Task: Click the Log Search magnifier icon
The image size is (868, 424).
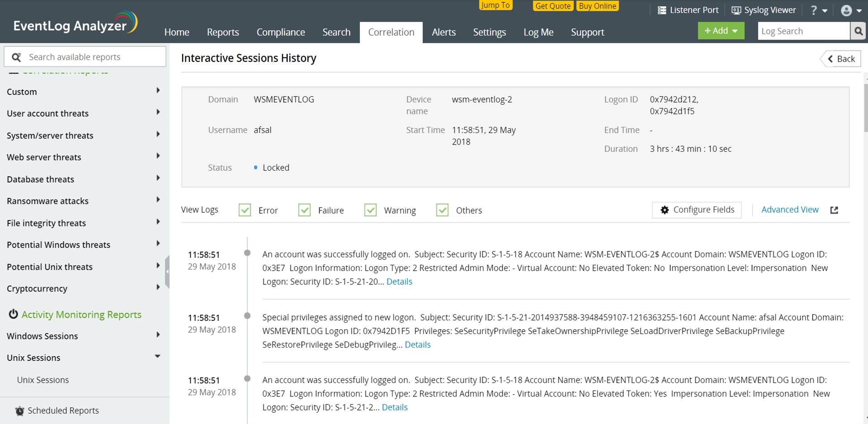Action: pos(858,31)
